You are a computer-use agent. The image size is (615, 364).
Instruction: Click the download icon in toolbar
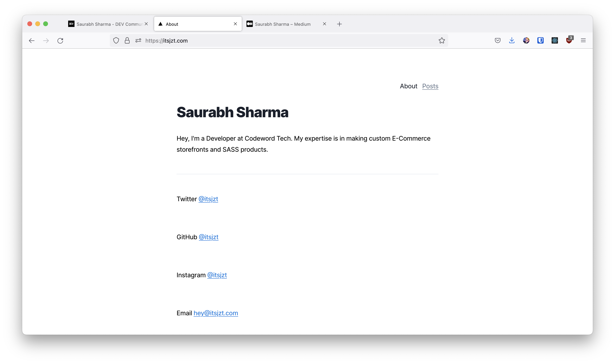click(511, 40)
